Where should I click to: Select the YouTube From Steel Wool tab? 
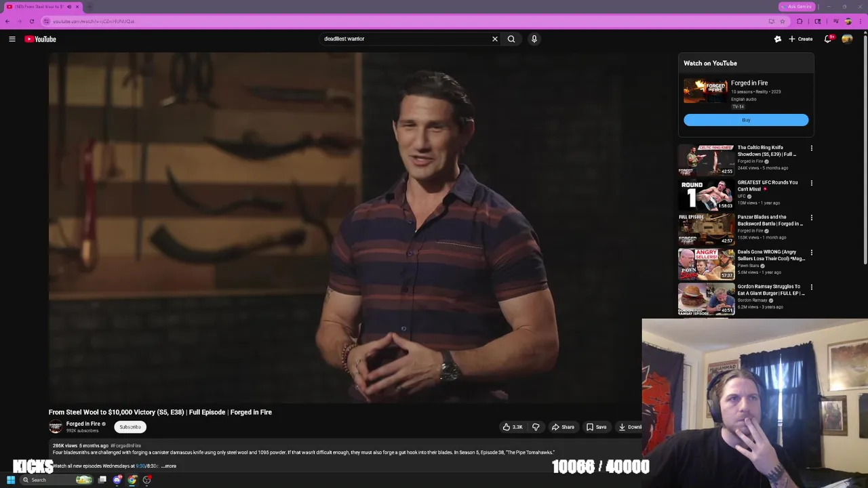point(42,7)
